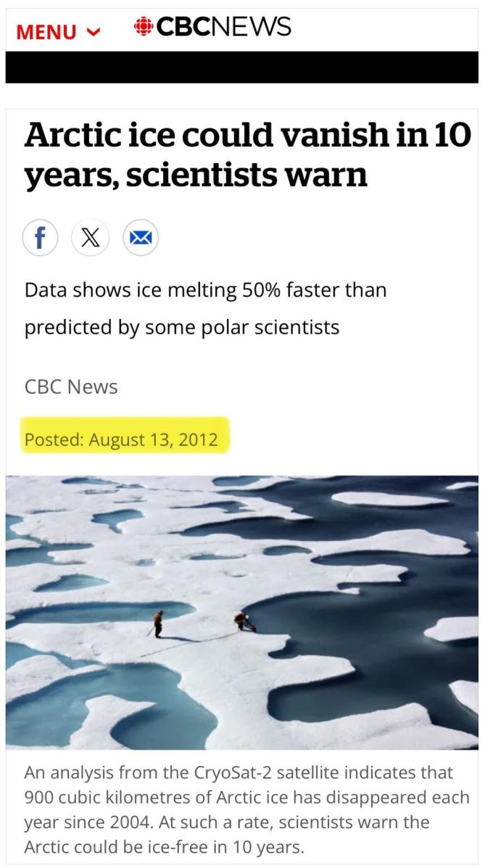Expand the MENU chevron arrow

pyautogui.click(x=92, y=32)
